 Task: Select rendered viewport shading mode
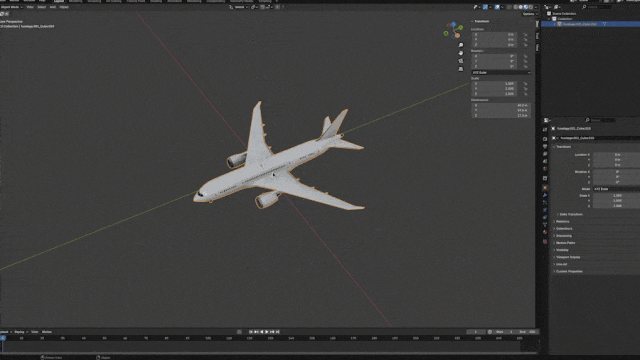[531, 7]
